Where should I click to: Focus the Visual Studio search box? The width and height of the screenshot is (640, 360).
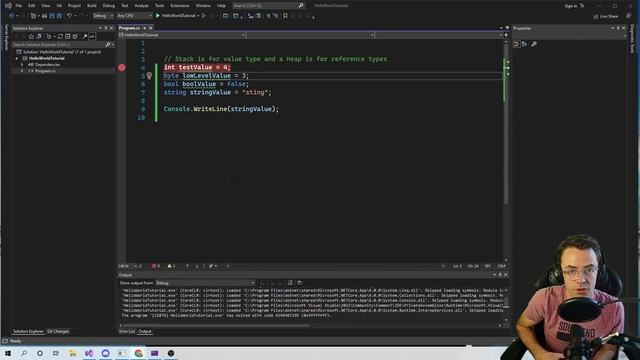coord(268,6)
